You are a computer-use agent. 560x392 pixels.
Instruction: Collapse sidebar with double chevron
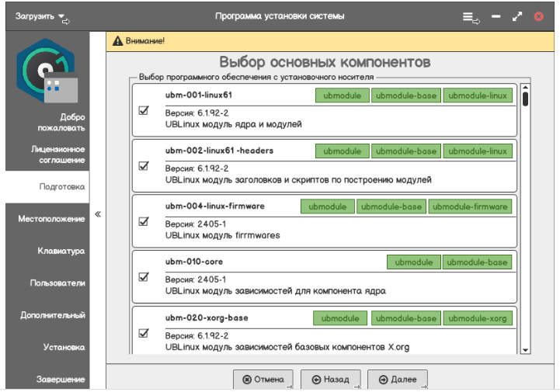pyautogui.click(x=98, y=213)
